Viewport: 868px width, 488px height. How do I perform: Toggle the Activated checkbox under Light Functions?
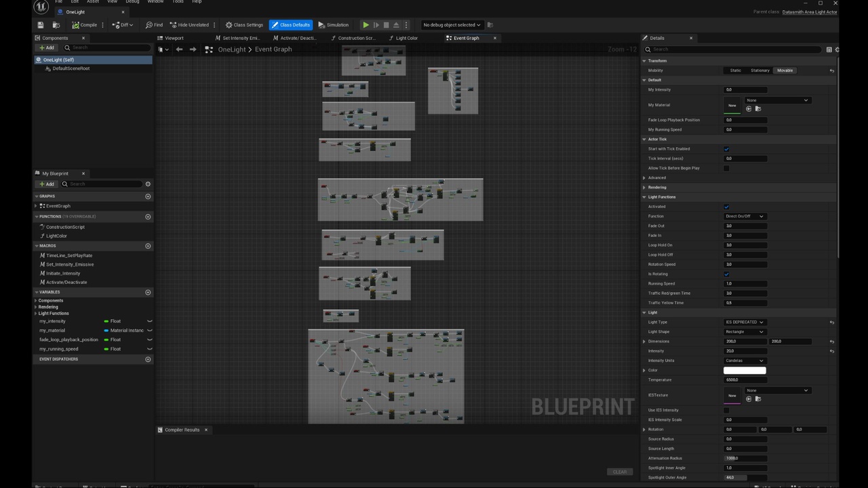tap(726, 207)
